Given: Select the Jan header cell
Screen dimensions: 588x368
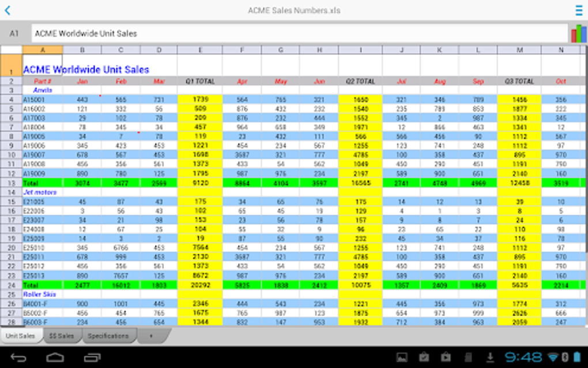Looking at the screenshot, I should pos(82,81).
